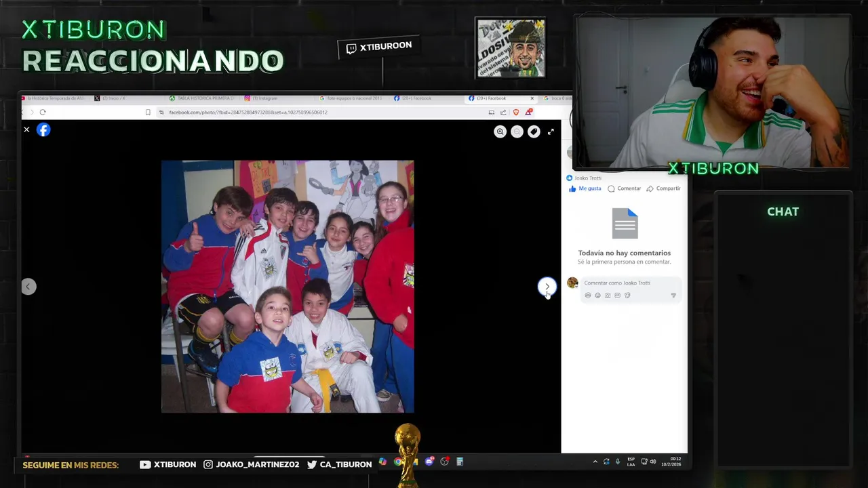Go to the next photo with the right arrow

pyautogui.click(x=547, y=287)
